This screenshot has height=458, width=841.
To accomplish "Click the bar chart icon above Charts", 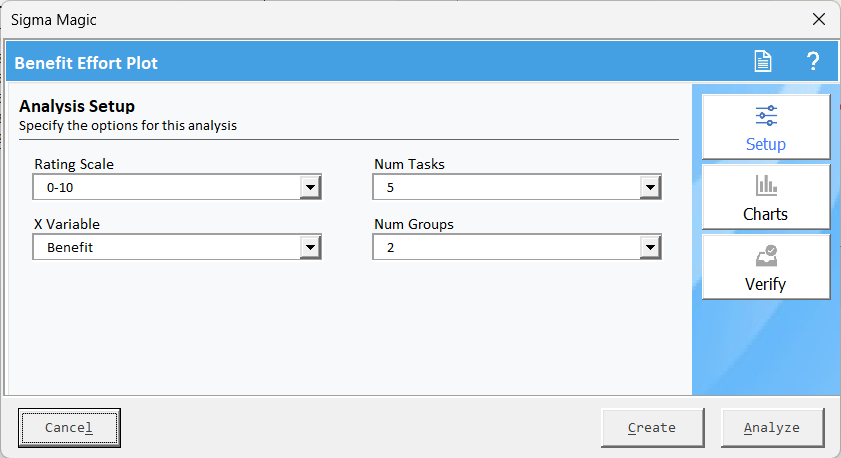I will click(x=766, y=185).
